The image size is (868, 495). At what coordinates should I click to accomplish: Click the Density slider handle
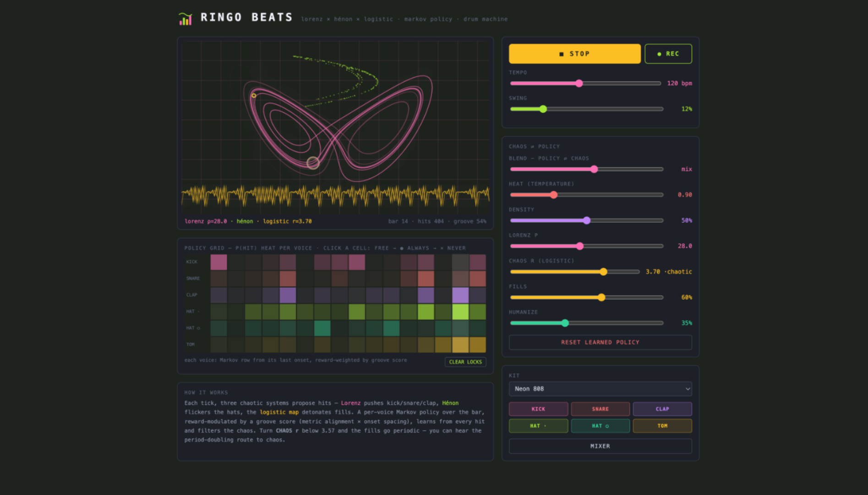point(587,220)
